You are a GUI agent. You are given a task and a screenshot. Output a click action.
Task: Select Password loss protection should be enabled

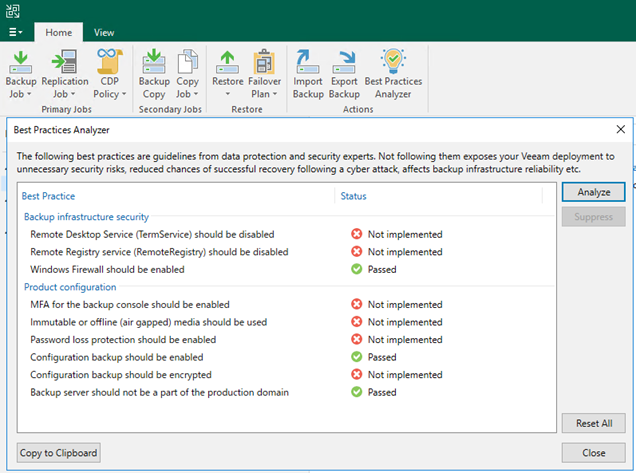click(286, 340)
